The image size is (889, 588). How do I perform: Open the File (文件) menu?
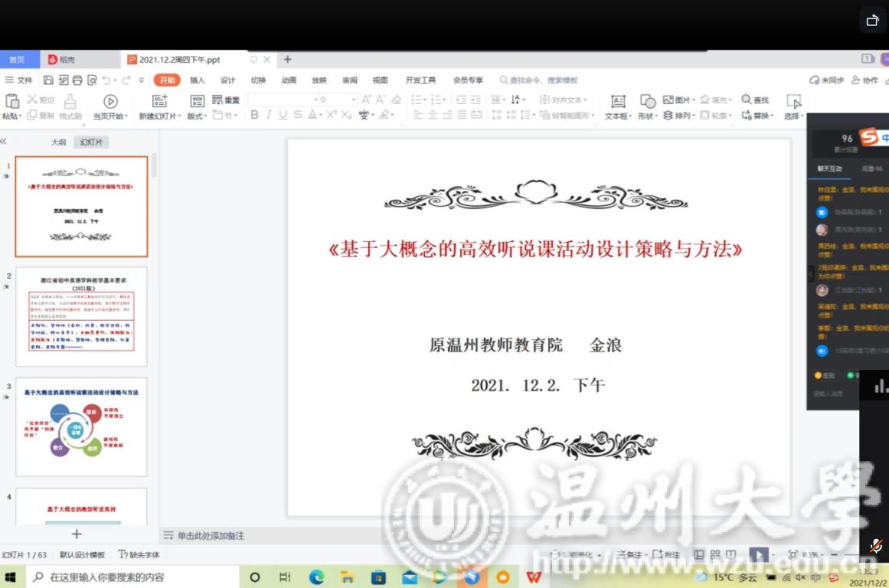tap(18, 80)
